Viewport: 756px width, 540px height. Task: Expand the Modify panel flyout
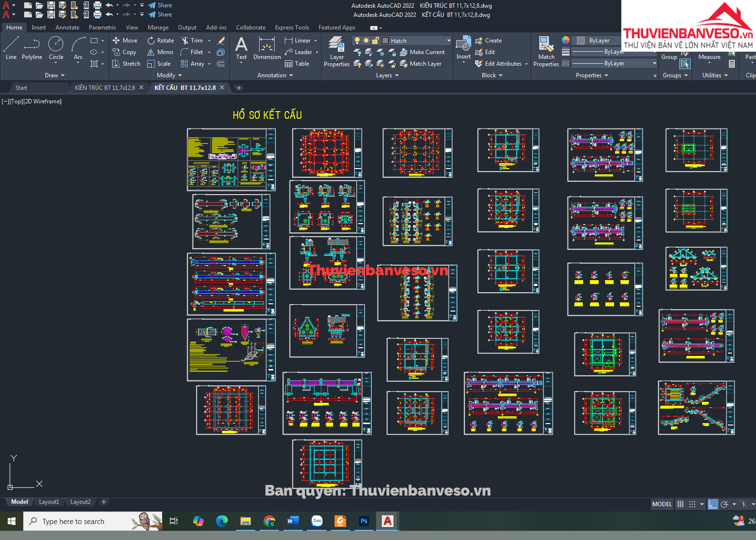coord(169,75)
